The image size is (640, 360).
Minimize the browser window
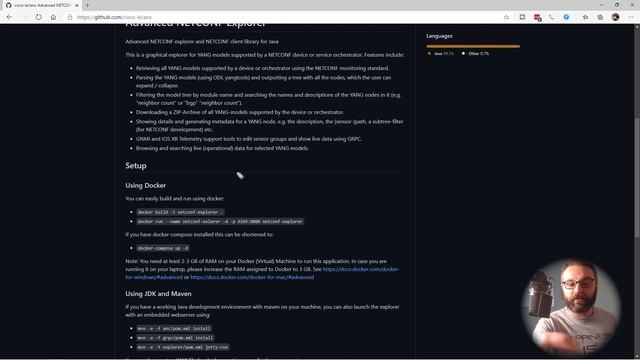[x=601, y=5]
